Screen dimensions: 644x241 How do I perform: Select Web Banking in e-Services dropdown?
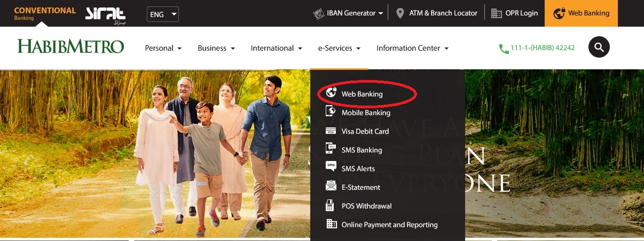coord(362,94)
